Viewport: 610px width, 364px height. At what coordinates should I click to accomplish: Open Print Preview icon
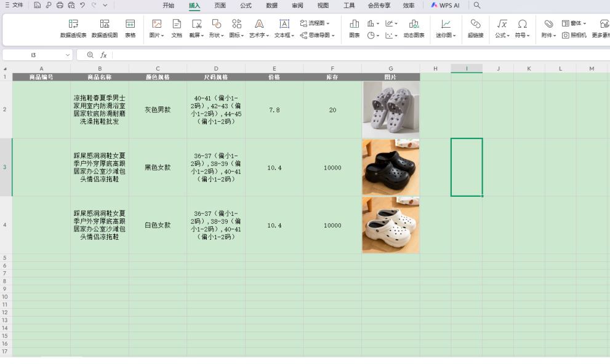[71, 6]
